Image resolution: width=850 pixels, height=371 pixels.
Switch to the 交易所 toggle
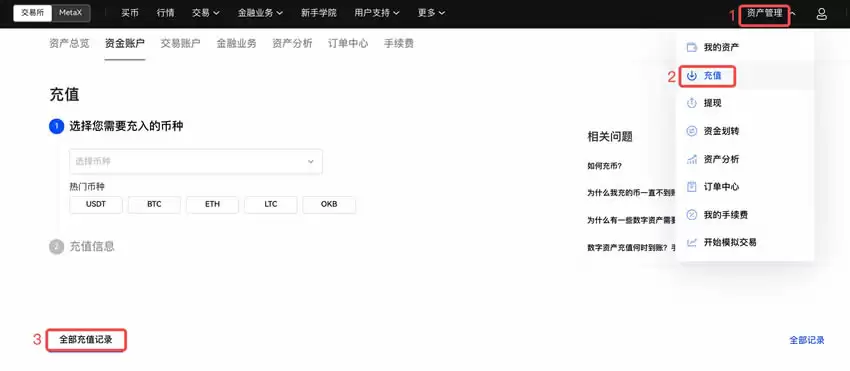tap(33, 13)
